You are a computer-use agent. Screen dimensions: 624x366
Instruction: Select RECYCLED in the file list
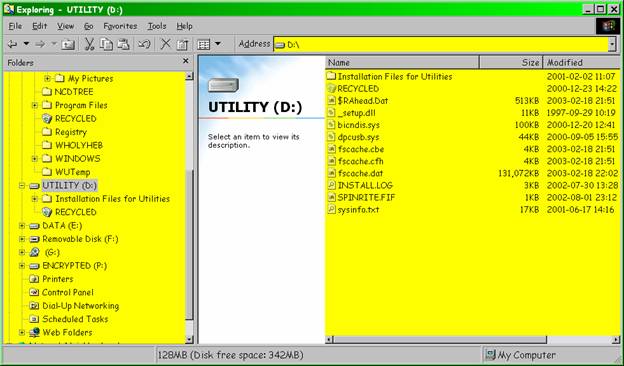(358, 89)
